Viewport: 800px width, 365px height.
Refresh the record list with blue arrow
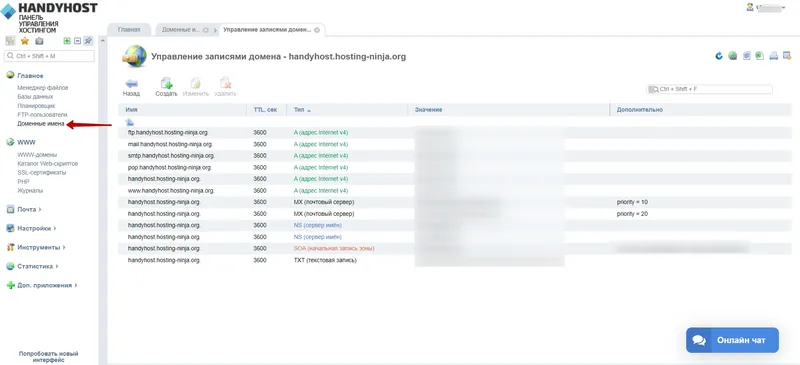(x=719, y=56)
